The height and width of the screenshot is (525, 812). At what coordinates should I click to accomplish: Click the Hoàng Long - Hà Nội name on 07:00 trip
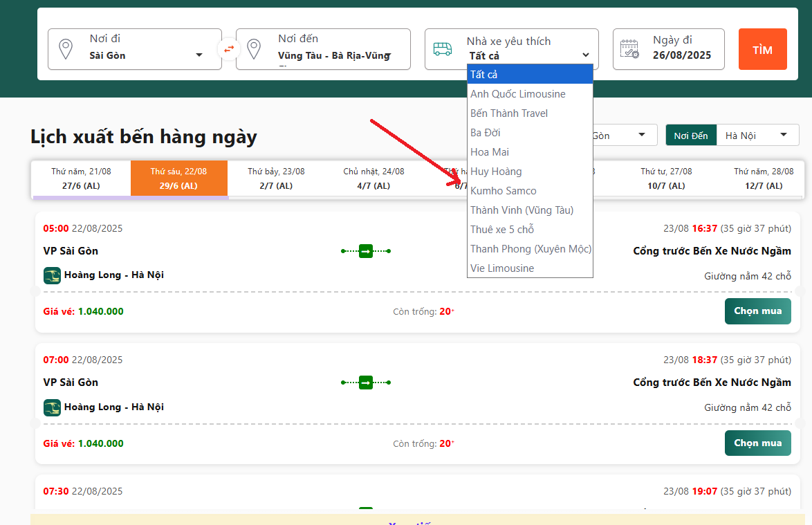[114, 407]
